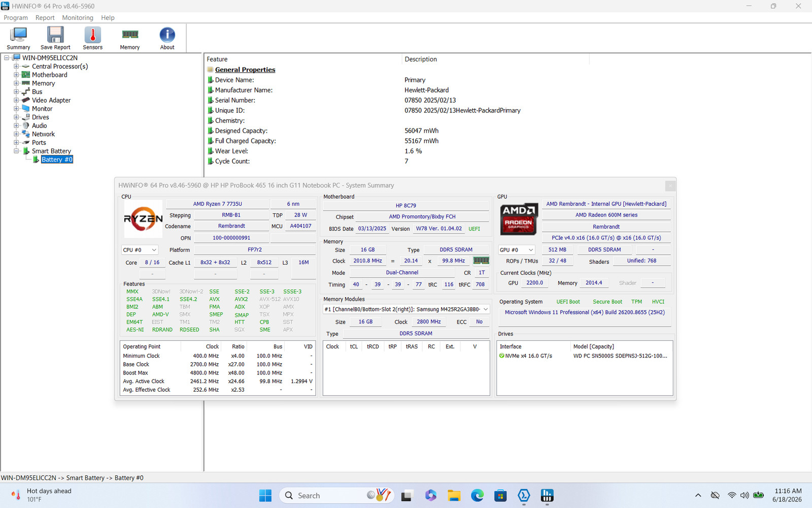
Task: Expand the Video Adapter tree node
Action: 16,100
